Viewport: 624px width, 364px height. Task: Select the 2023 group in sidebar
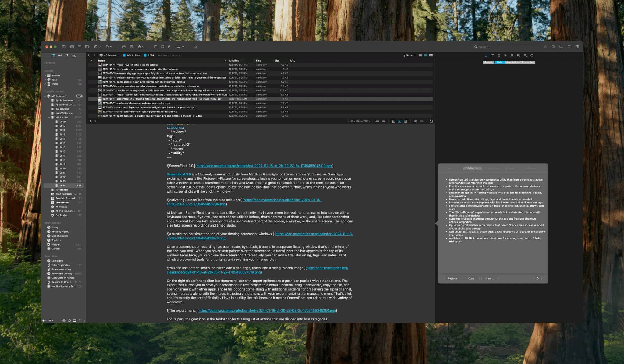pyautogui.click(x=63, y=181)
